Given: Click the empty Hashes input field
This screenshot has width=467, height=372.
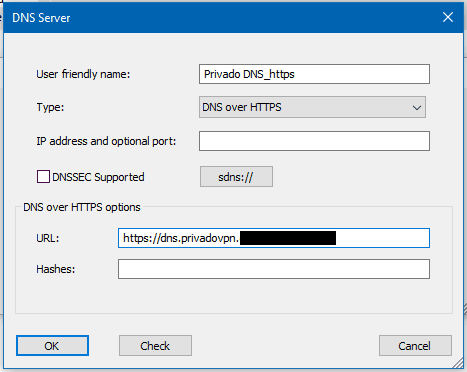Looking at the screenshot, I should click(274, 269).
